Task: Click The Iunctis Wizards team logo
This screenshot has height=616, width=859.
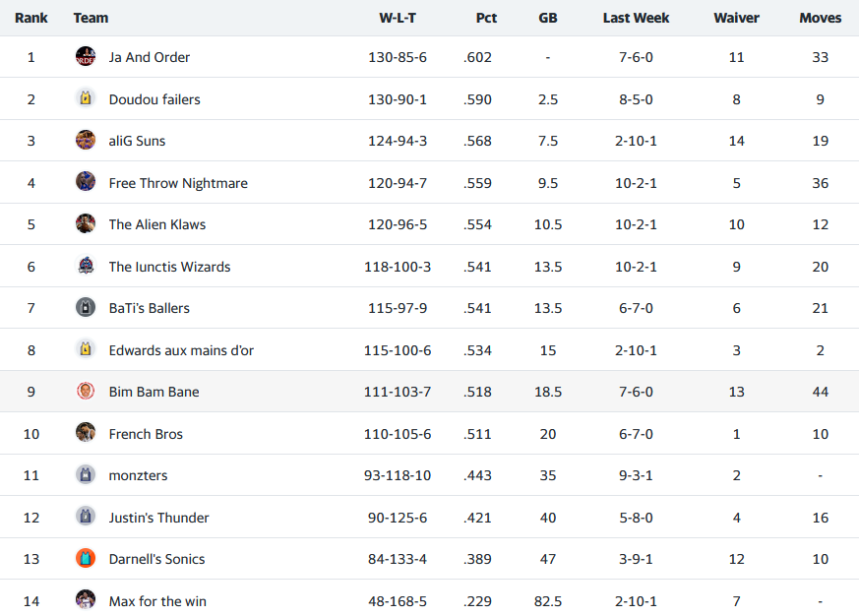Action: coord(86,266)
